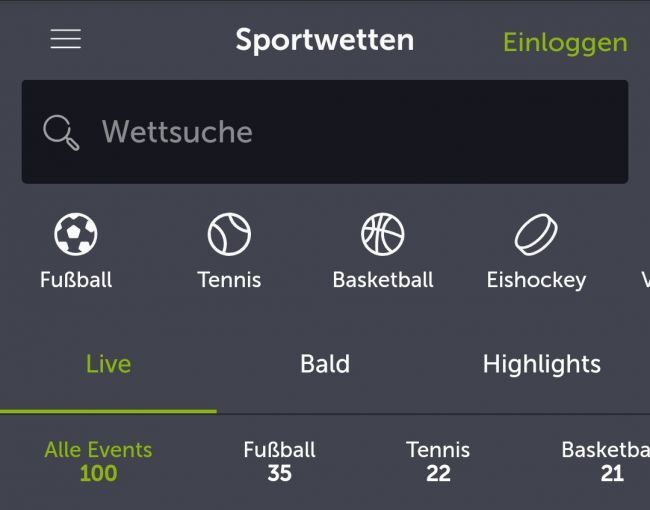This screenshot has width=650, height=510.
Task: Click the magnifying glass search icon
Action: [61, 132]
